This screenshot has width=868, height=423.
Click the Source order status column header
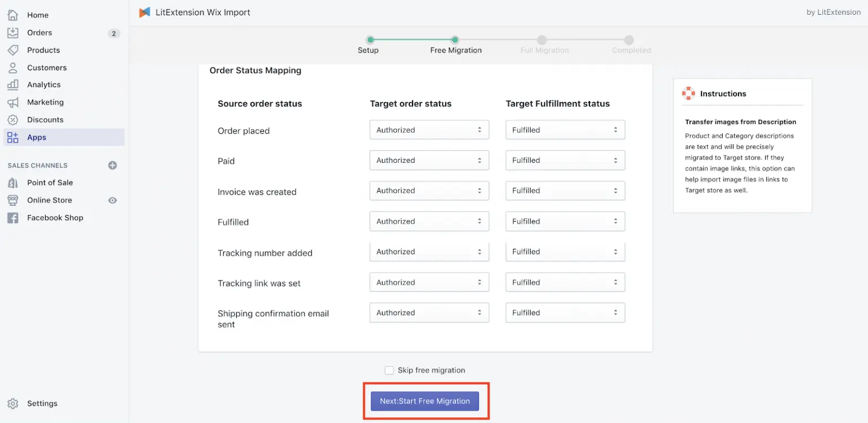click(x=260, y=104)
